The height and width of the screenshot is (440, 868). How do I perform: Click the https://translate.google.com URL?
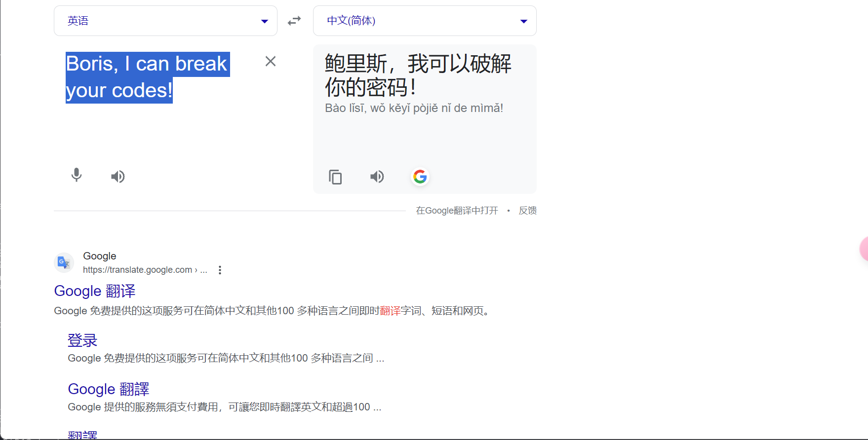pos(145,270)
